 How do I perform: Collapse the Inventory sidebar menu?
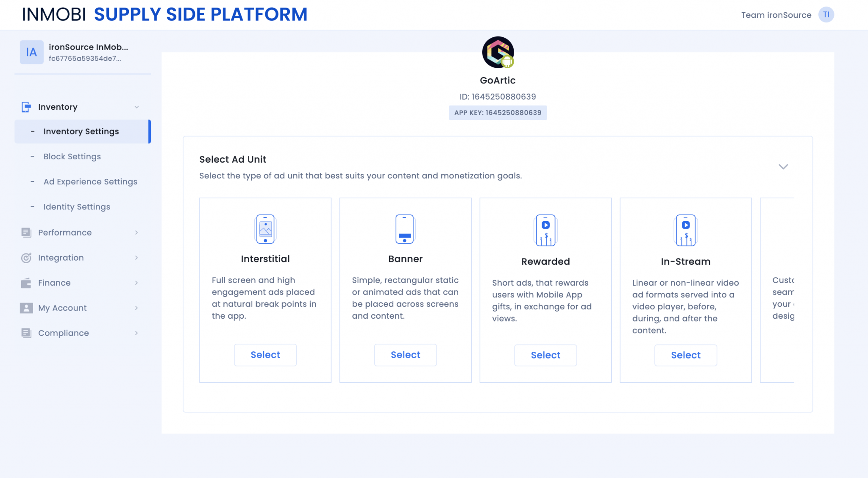(136, 107)
